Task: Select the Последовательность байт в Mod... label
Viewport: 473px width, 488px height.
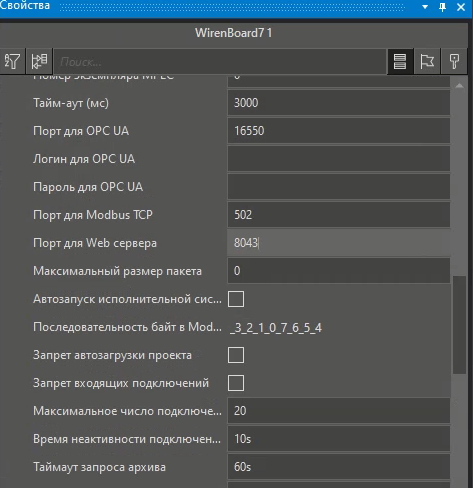Action: pyautogui.click(x=127, y=327)
